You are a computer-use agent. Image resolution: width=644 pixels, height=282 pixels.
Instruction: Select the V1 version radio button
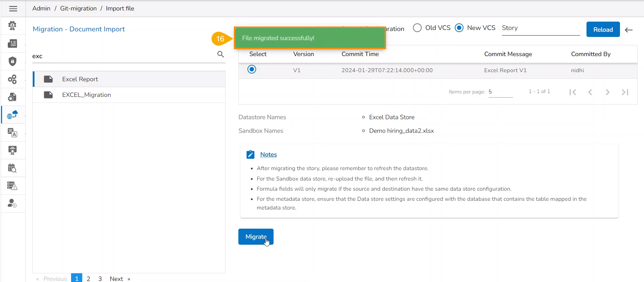[252, 69]
